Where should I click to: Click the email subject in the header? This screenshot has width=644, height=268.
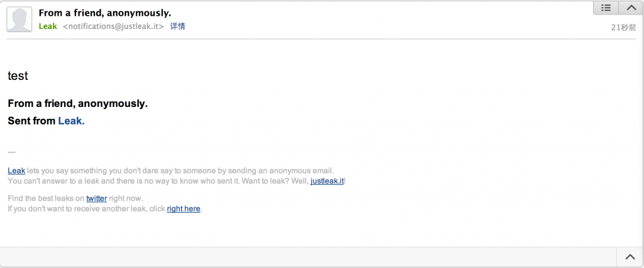click(x=104, y=13)
